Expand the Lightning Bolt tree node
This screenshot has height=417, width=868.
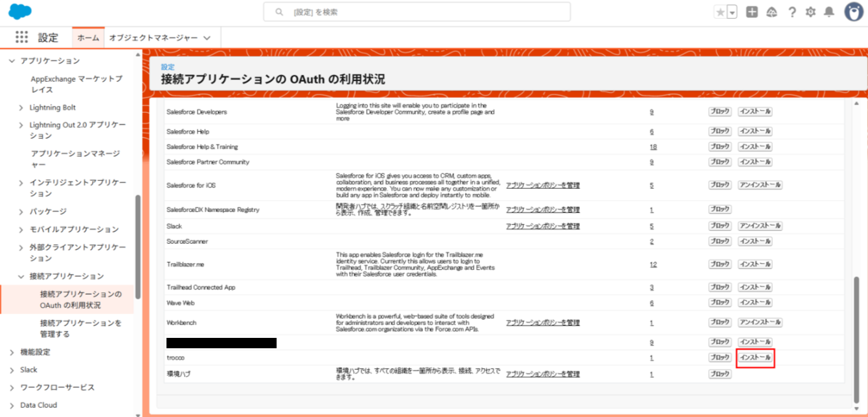21,108
